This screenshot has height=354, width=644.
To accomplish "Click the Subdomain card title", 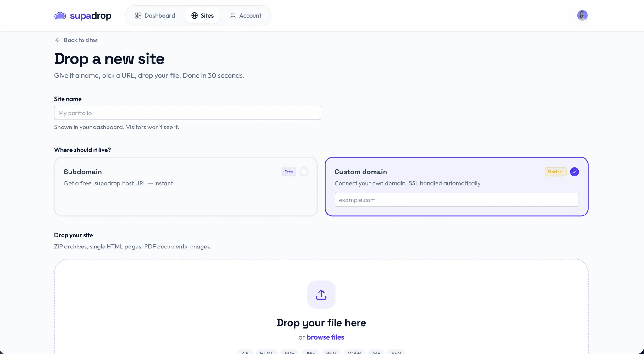I will click(83, 172).
